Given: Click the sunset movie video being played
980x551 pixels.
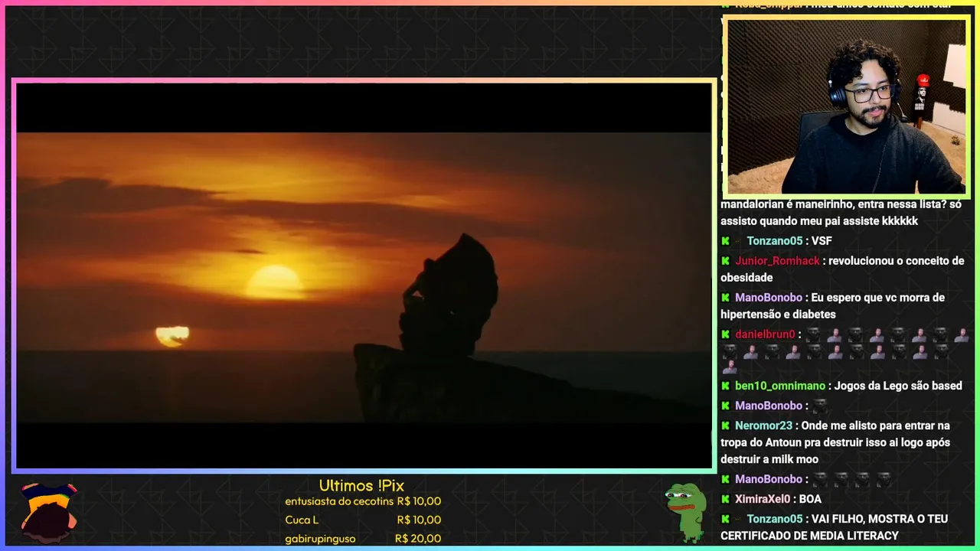Looking at the screenshot, I should click(364, 277).
